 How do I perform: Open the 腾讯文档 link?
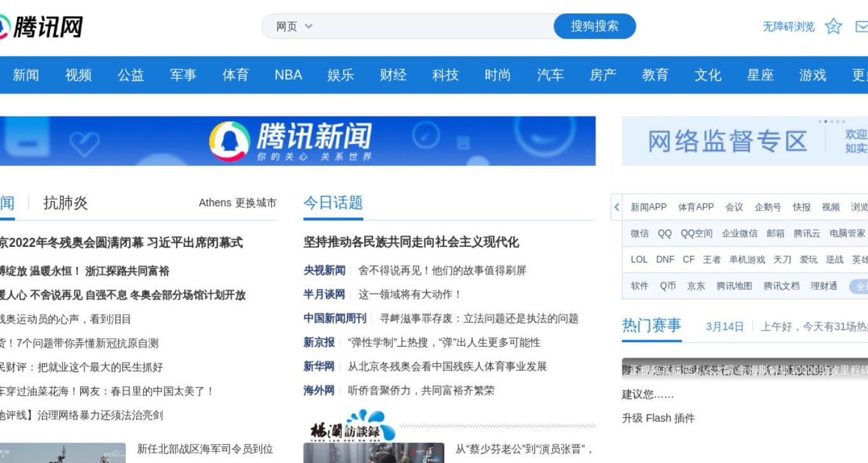point(782,286)
